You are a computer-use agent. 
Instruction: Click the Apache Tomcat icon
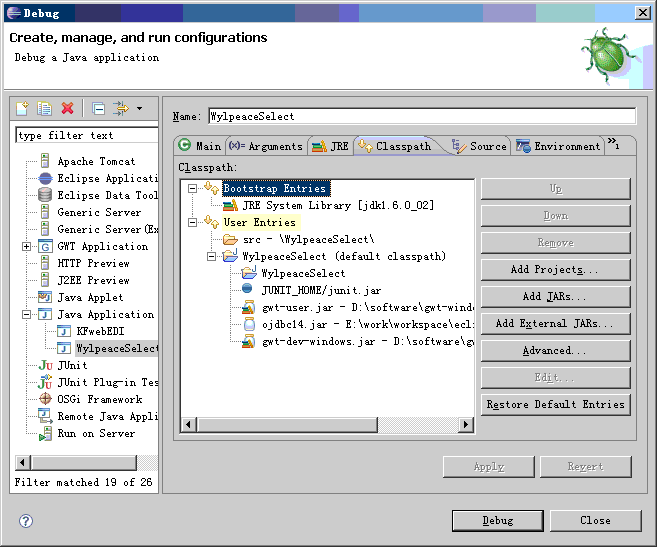pyautogui.click(x=45, y=161)
